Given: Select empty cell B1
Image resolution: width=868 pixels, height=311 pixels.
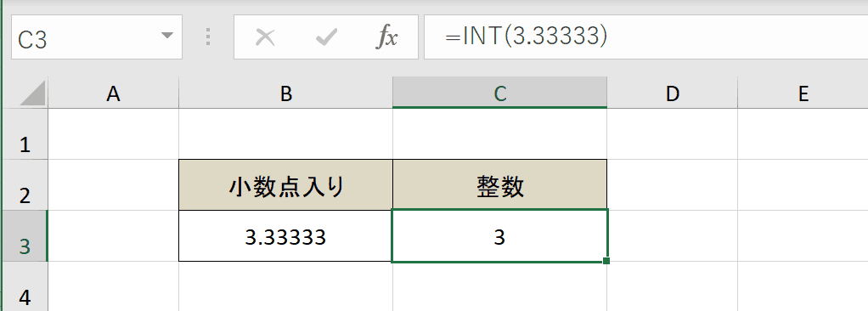Looking at the screenshot, I should pos(286,134).
